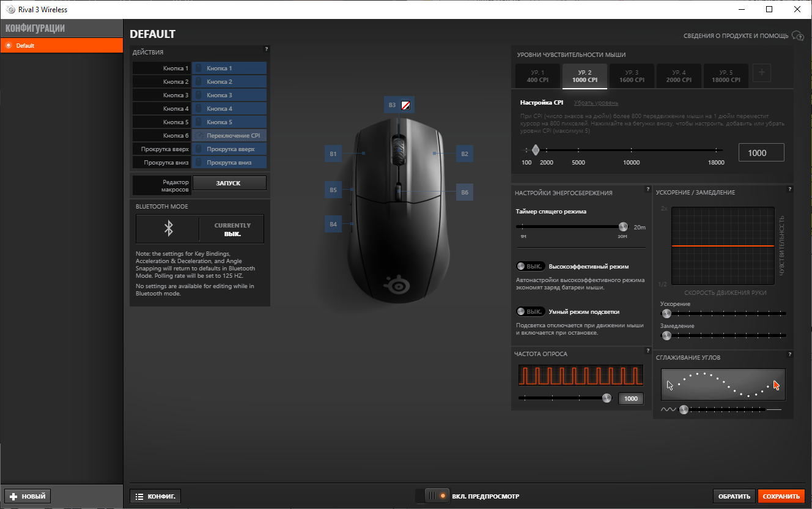
Task: Click the Таймер спящего режима slider handle
Action: pos(623,227)
